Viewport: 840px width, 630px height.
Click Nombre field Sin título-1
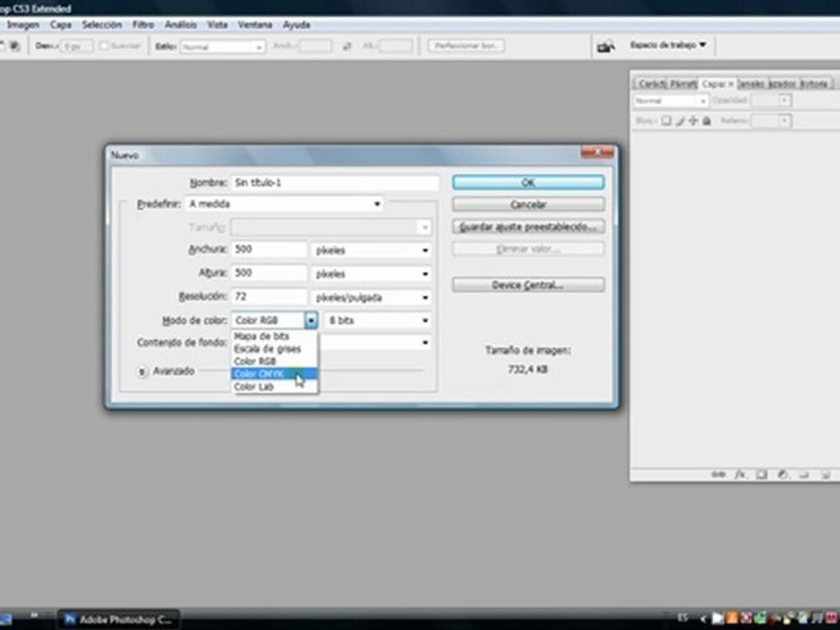pyautogui.click(x=335, y=183)
